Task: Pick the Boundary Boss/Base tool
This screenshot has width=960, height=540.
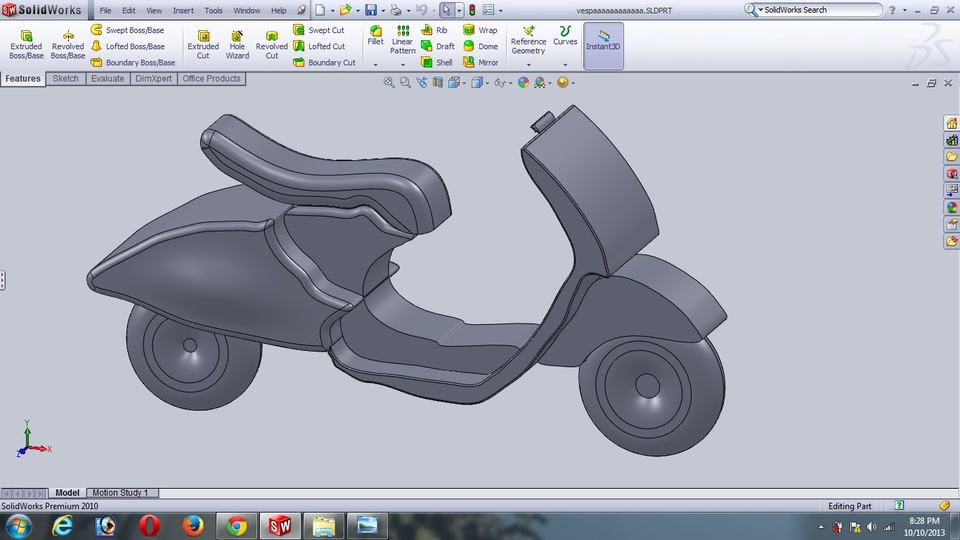Action: (133, 62)
